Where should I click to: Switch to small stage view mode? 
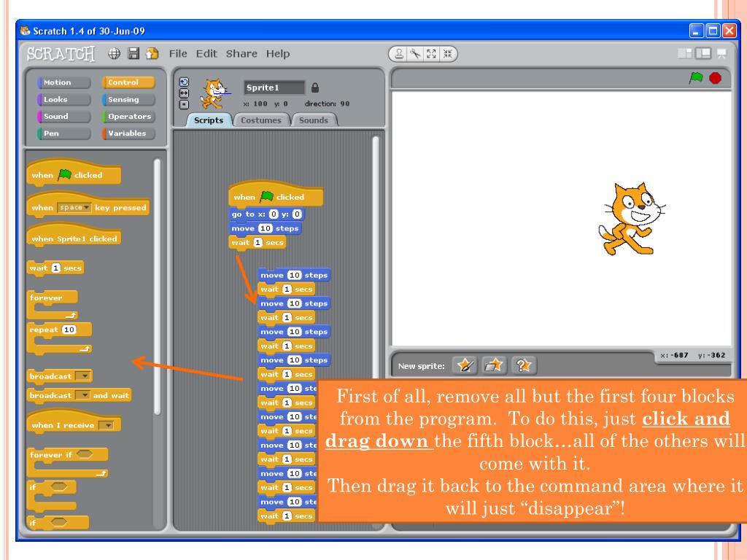coord(685,53)
